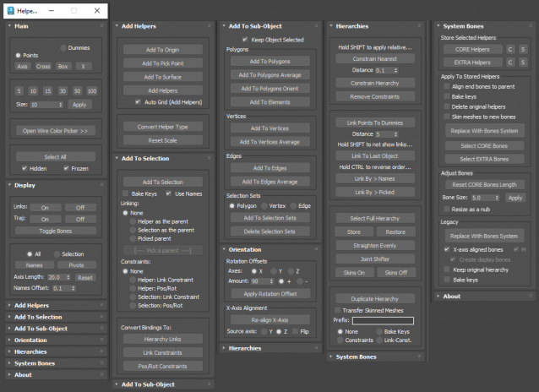Click Skins Off button

click(x=396, y=273)
